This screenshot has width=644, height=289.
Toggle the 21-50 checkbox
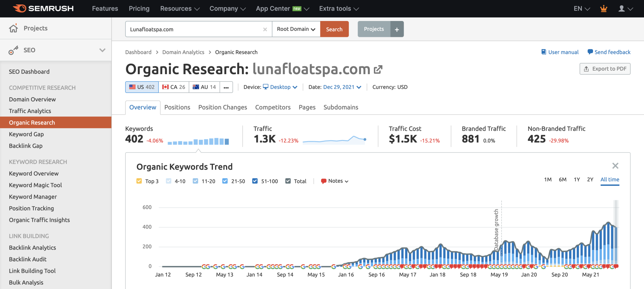(225, 181)
